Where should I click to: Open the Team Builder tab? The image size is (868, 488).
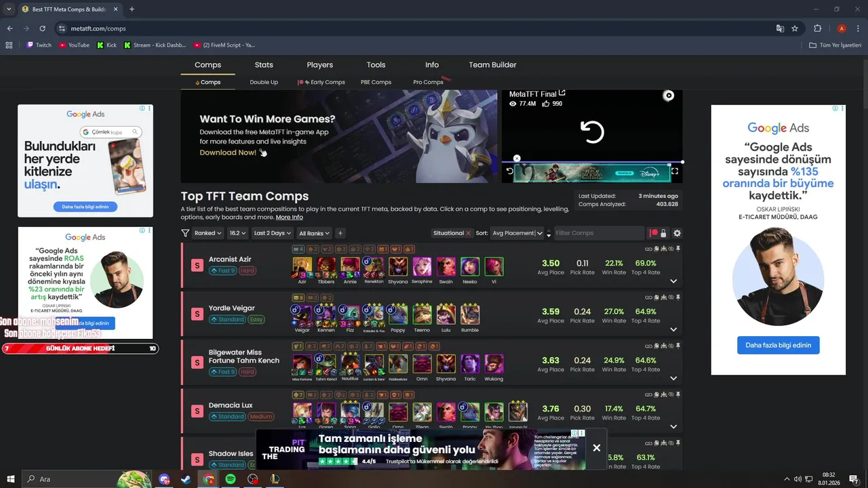pyautogui.click(x=492, y=65)
